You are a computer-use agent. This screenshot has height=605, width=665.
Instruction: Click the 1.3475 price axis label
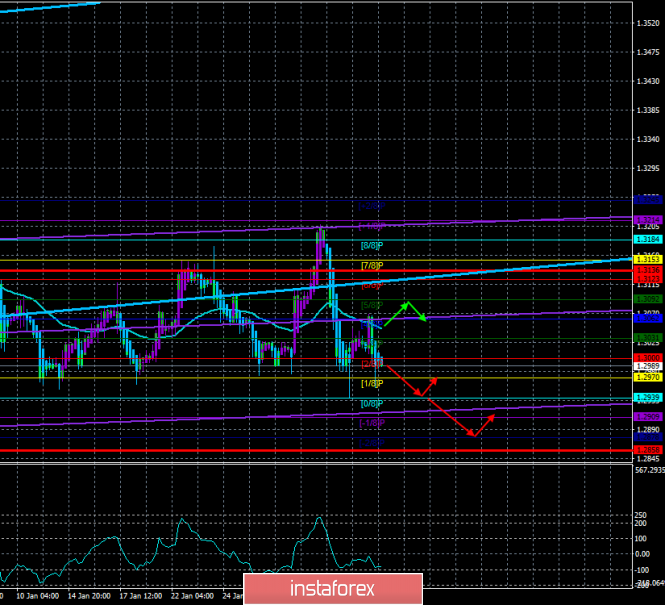(648, 52)
